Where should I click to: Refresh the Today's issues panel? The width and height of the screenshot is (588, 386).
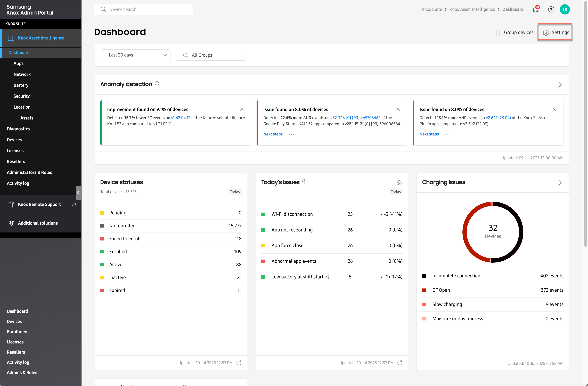click(x=400, y=363)
